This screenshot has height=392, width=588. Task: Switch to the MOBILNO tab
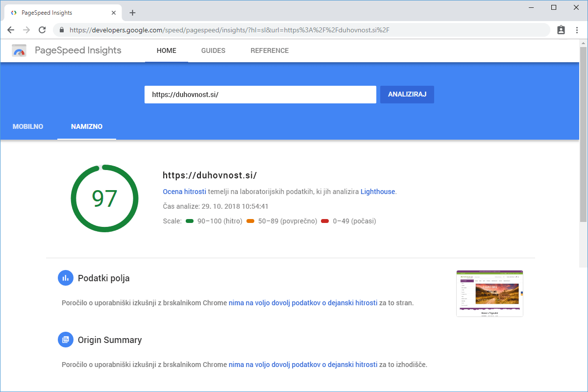coord(28,126)
